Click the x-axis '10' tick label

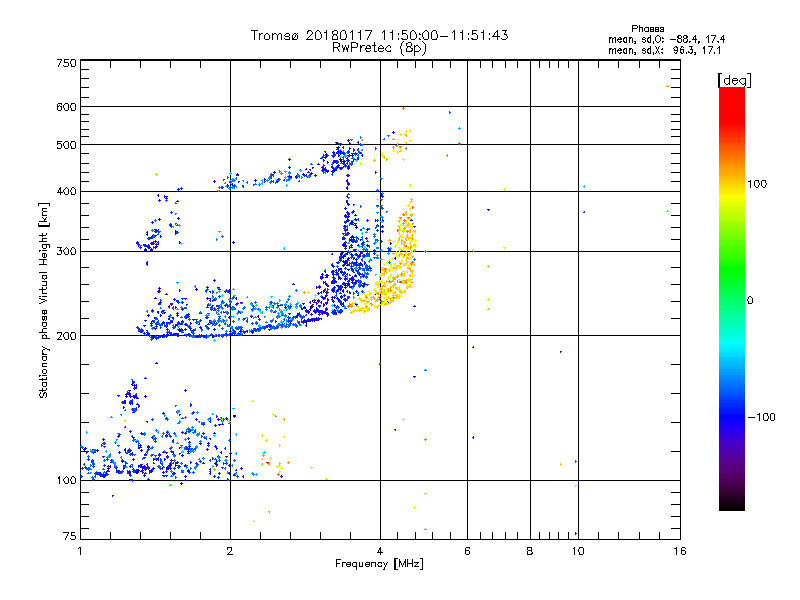(578, 551)
